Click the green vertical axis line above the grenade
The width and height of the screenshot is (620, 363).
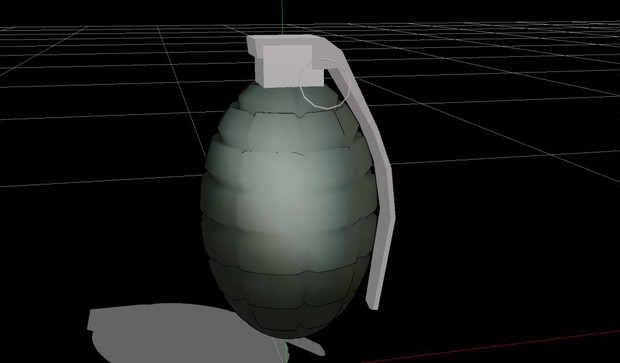[282, 17]
